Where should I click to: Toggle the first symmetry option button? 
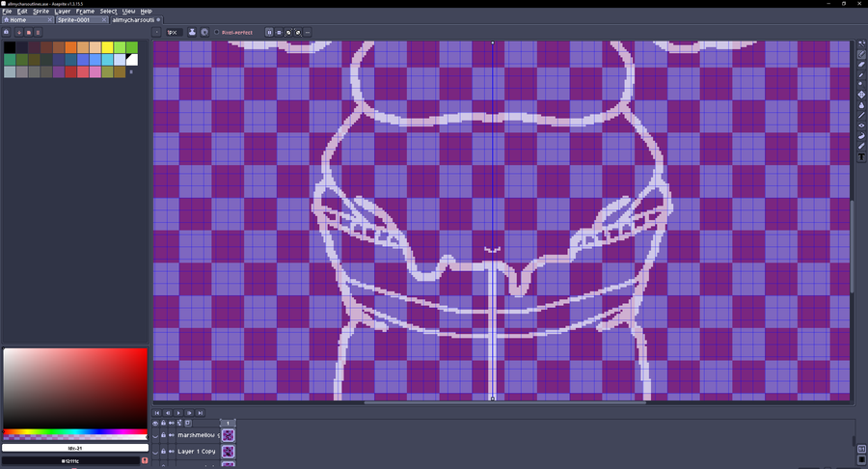pos(270,32)
